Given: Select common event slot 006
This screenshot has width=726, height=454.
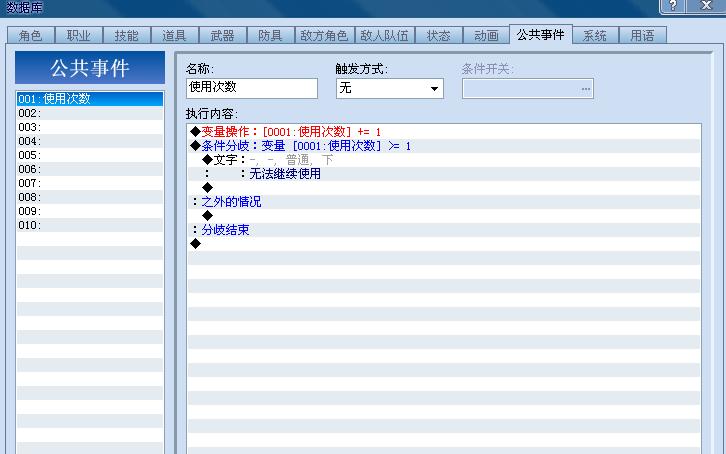Looking at the screenshot, I should point(90,169).
